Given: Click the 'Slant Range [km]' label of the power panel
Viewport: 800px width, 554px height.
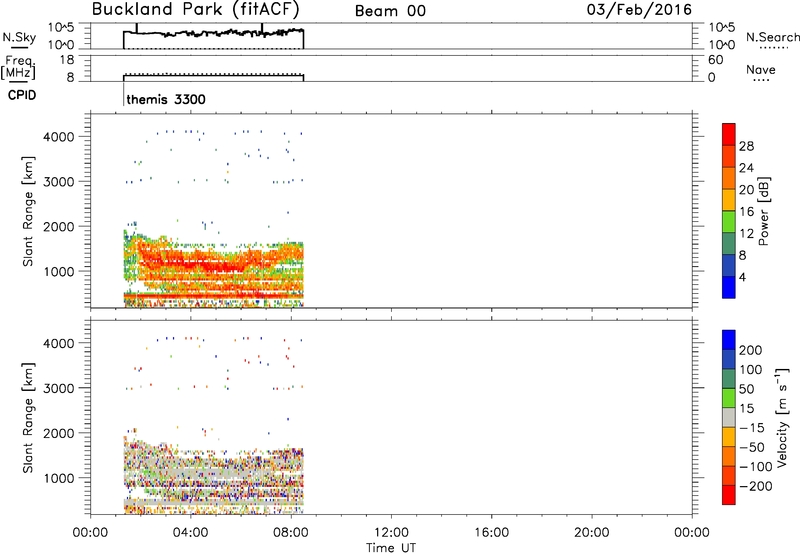Looking at the screenshot, I should click(x=28, y=211).
